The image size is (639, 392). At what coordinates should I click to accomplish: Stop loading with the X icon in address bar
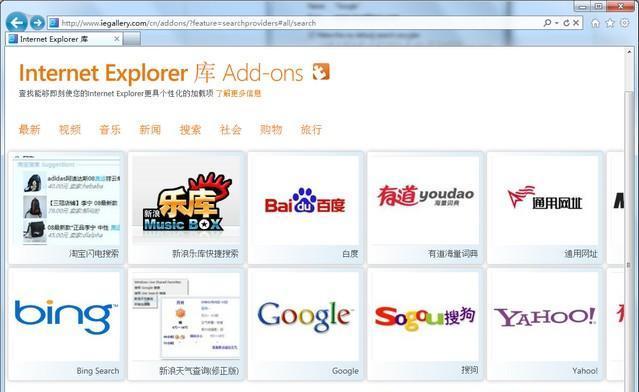tap(576, 23)
